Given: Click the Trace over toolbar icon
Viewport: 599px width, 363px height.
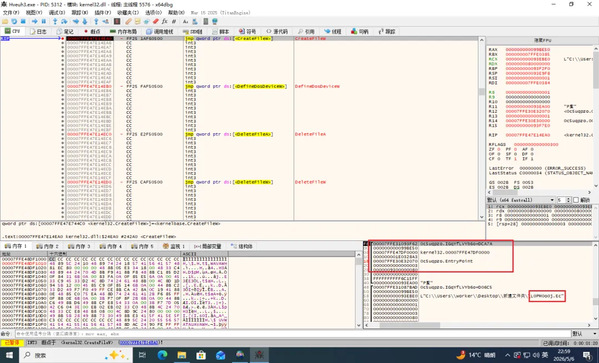Looking at the screenshot, I should point(85,21).
